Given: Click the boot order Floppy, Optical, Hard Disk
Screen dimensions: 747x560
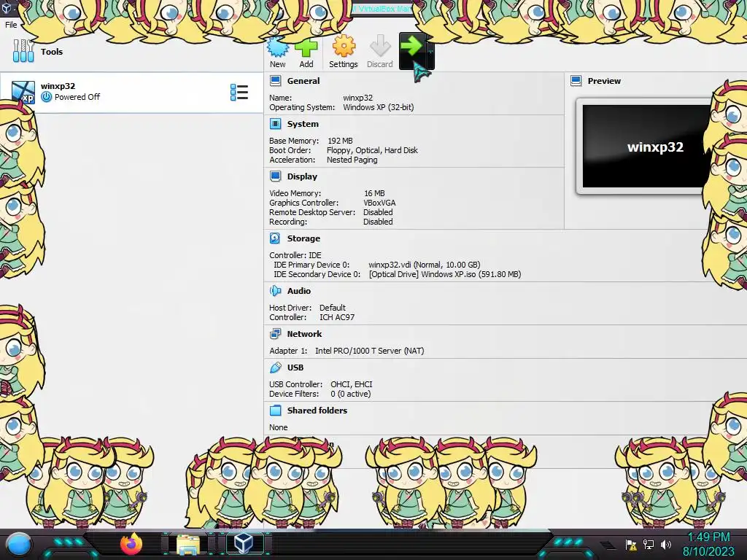Looking at the screenshot, I should point(372,150).
